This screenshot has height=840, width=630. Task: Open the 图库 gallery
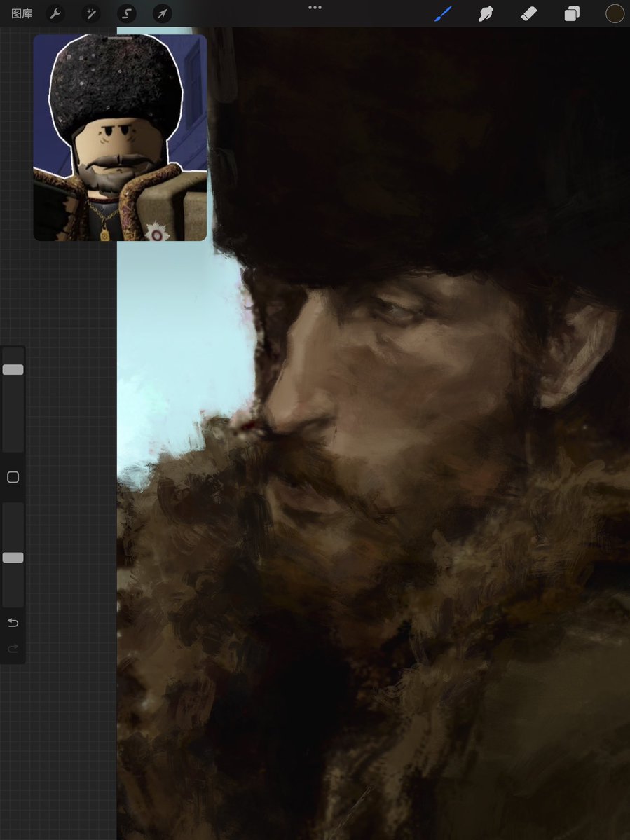click(22, 14)
